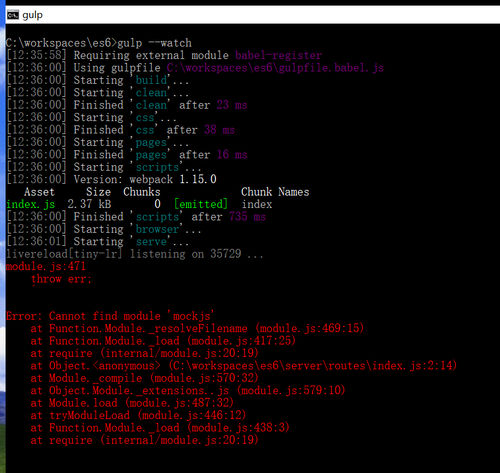Click the 'Module._compile' stack trace line
This screenshot has width=500, height=473.
click(x=145, y=378)
